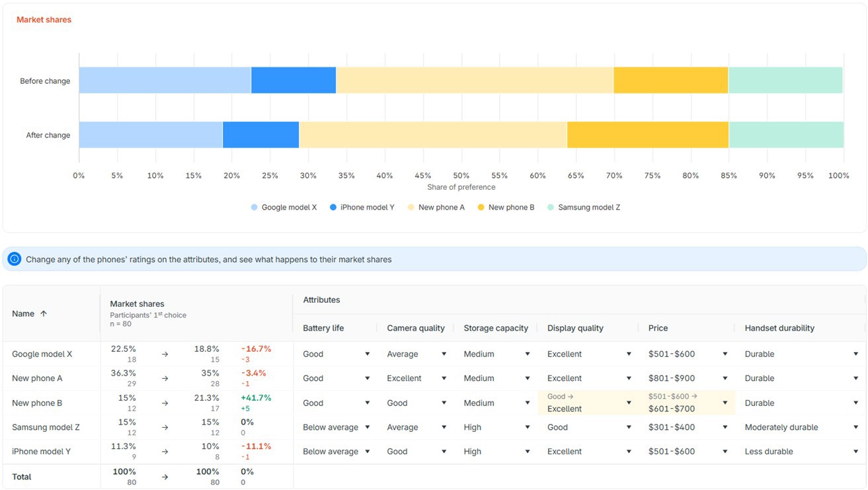Sort table by the Name column arrow

[x=44, y=314]
